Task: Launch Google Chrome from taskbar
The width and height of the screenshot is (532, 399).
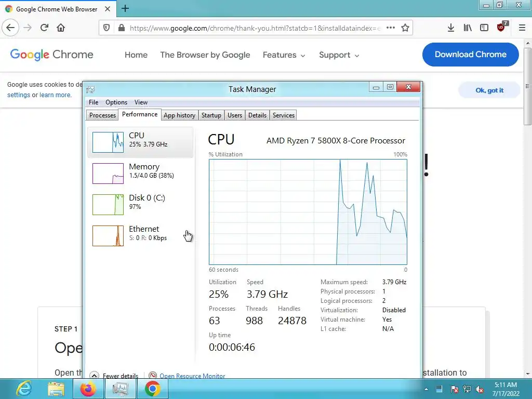Action: (x=152, y=389)
